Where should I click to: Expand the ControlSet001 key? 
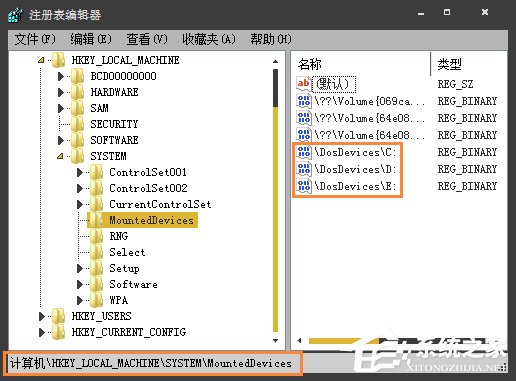pos(80,172)
